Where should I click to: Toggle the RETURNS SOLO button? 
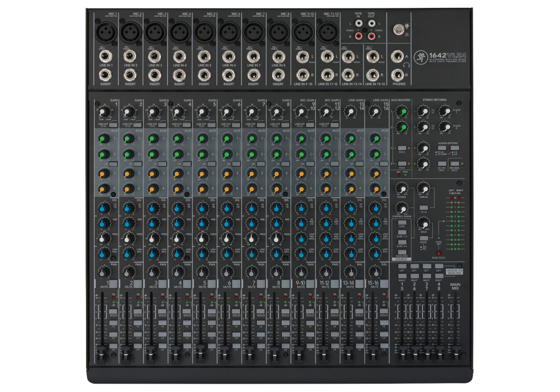click(454, 164)
